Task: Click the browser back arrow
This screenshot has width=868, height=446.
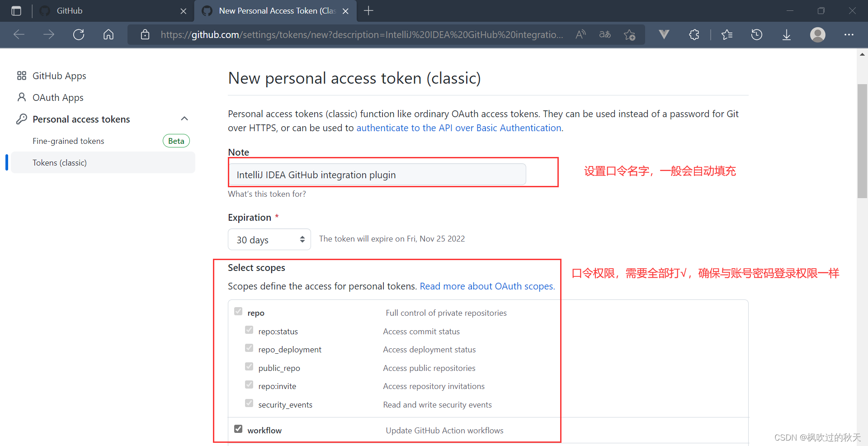Action: [x=19, y=35]
